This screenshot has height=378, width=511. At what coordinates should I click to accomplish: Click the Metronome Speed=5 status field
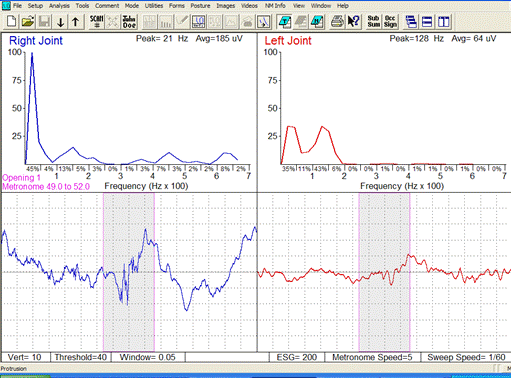[372, 357]
